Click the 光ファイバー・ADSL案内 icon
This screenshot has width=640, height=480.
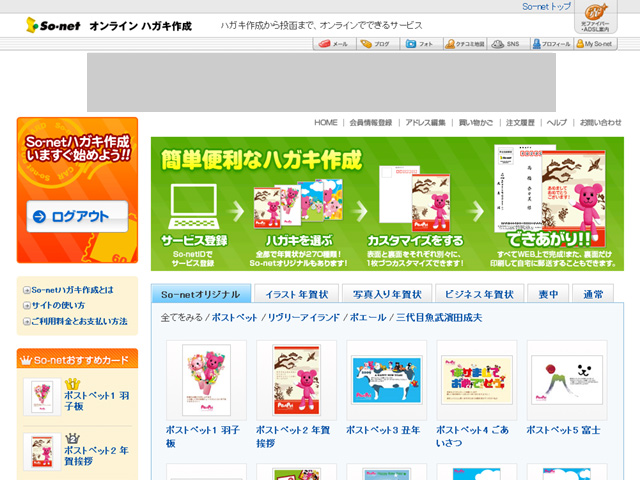pyautogui.click(x=596, y=18)
